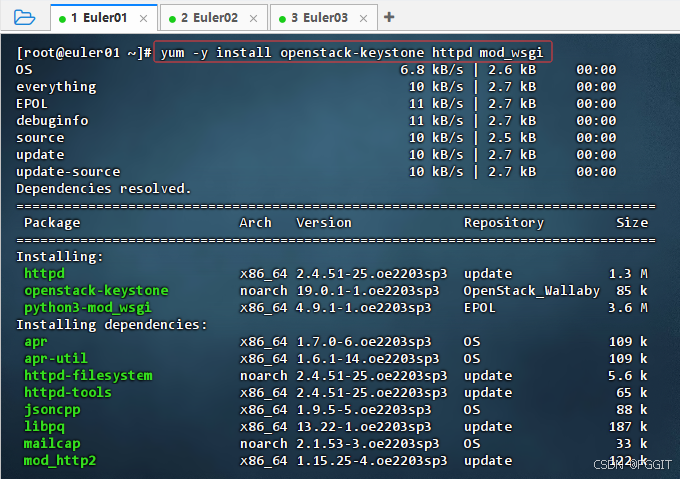Click the yum install command text
Image resolution: width=680 pixels, height=479 pixels.
pyautogui.click(x=352, y=52)
